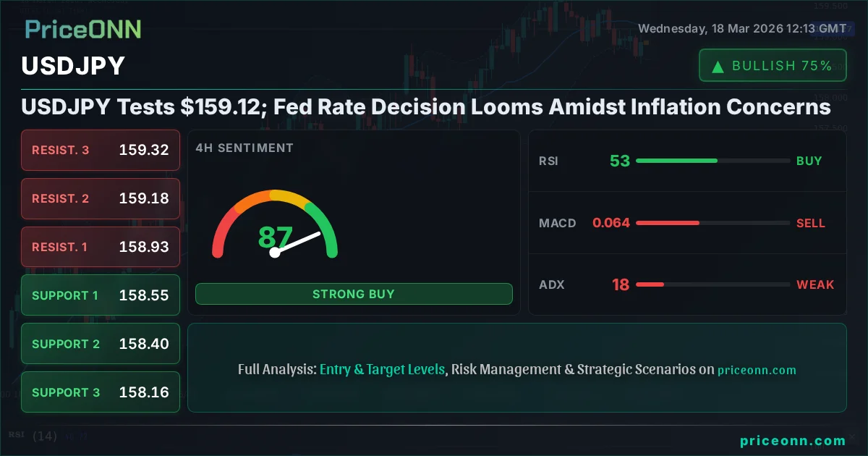
Task: Click the headline about Fed Rate Decision
Action: click(426, 107)
